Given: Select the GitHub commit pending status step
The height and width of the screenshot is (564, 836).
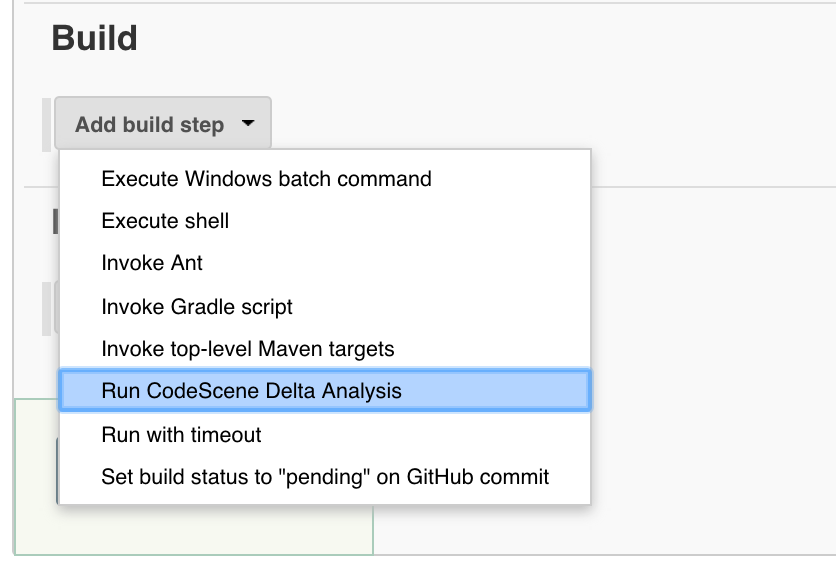Looking at the screenshot, I should 325,477.
